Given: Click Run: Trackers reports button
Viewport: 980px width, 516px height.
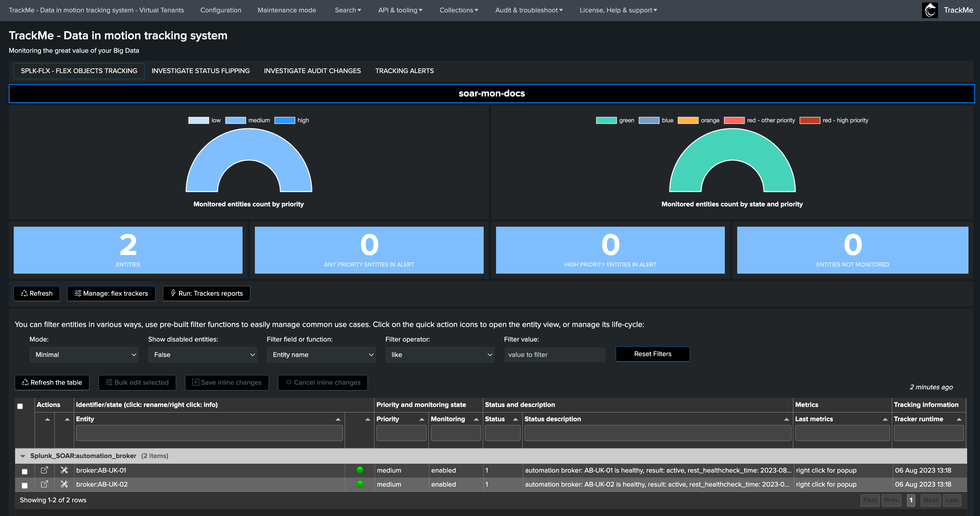Looking at the screenshot, I should 207,293.
